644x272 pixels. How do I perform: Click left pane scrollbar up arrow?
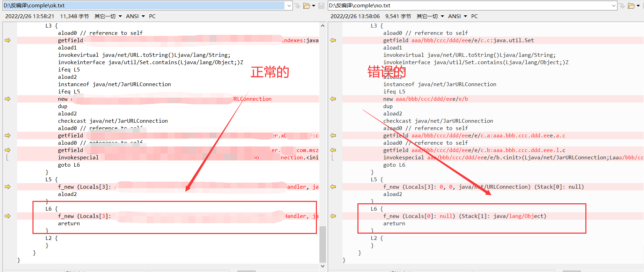(x=323, y=25)
